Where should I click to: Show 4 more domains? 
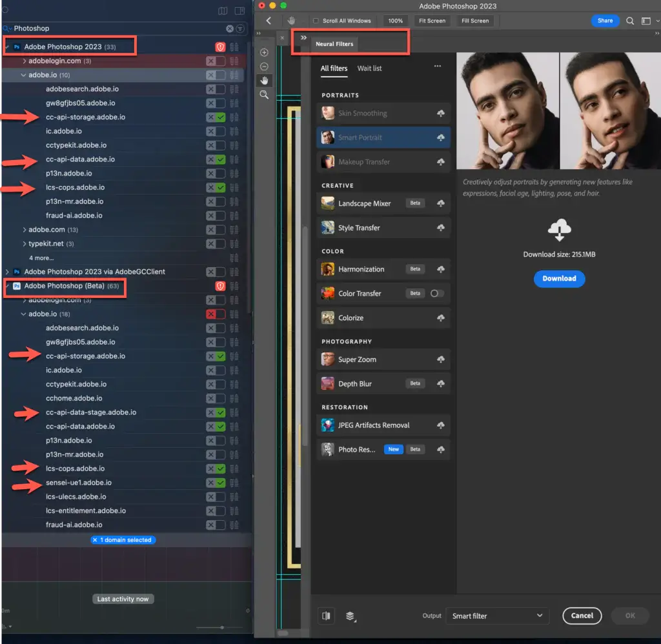point(41,258)
